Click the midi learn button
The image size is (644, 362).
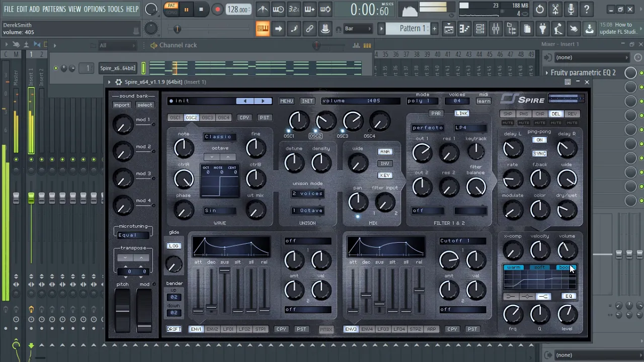pyautogui.click(x=484, y=101)
